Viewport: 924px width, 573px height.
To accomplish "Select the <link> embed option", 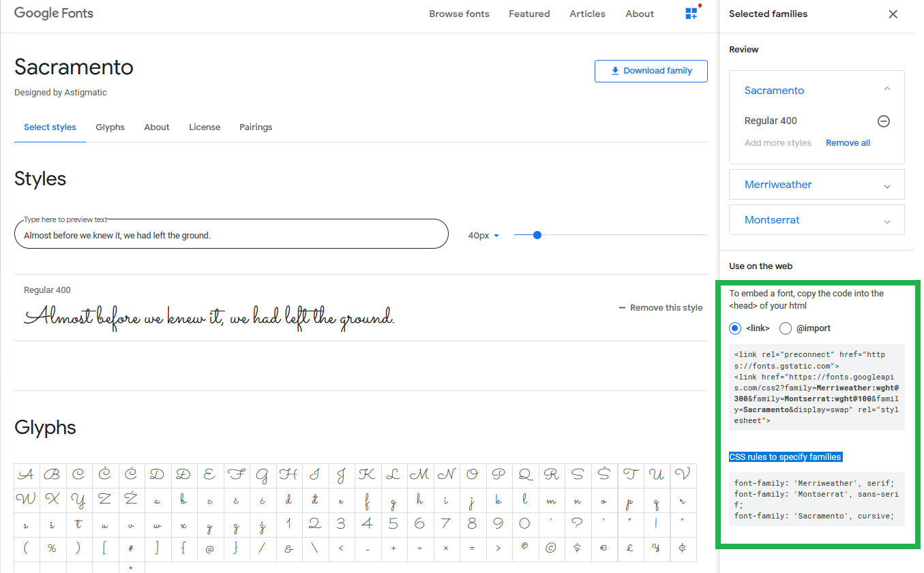I will [x=735, y=328].
